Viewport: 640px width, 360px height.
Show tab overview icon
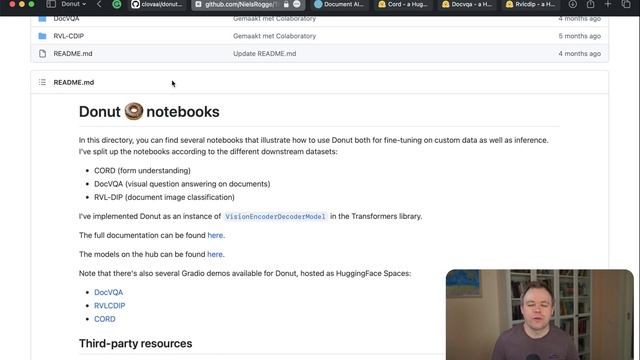tap(626, 4)
